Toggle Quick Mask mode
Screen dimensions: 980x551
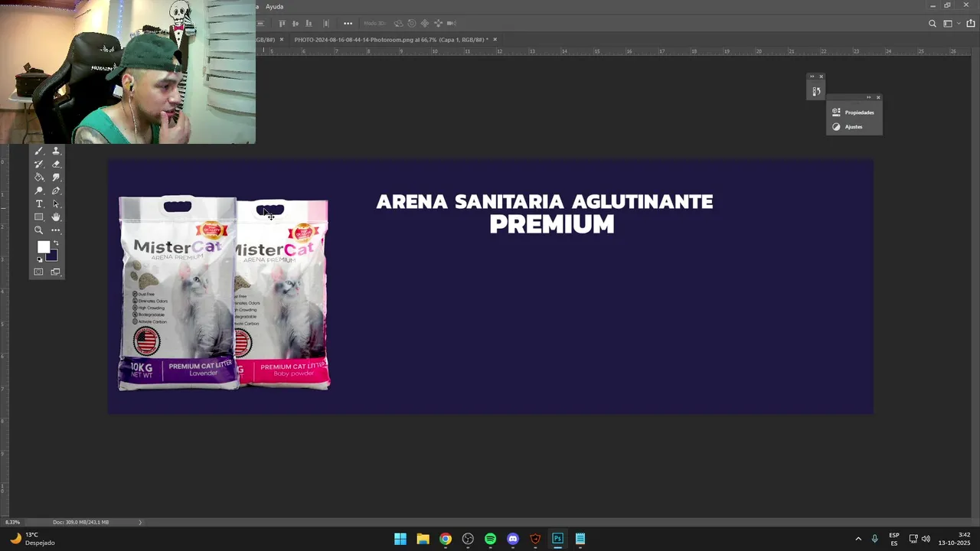click(x=39, y=272)
